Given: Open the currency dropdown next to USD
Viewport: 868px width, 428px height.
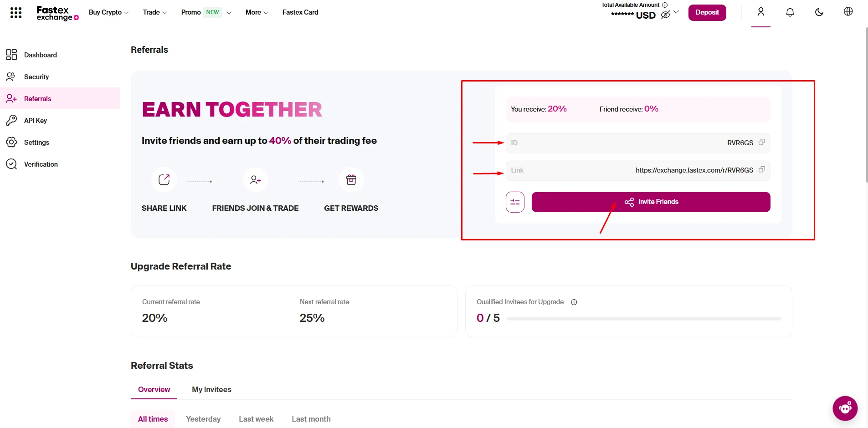Looking at the screenshot, I should click(x=676, y=12).
